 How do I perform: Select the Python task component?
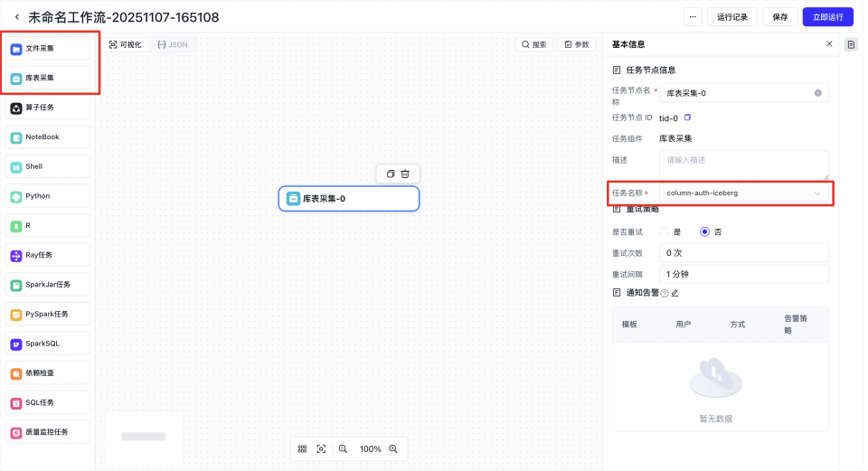tap(48, 196)
